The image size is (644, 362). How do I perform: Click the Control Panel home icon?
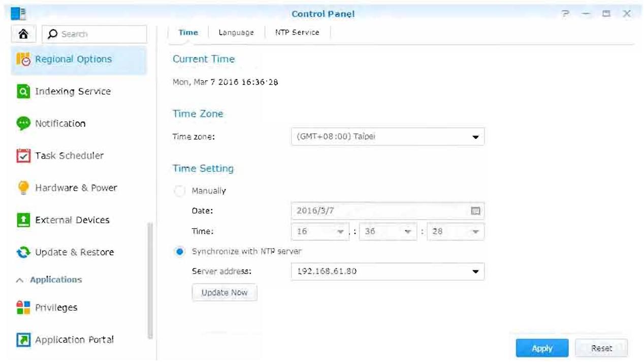pos(23,34)
